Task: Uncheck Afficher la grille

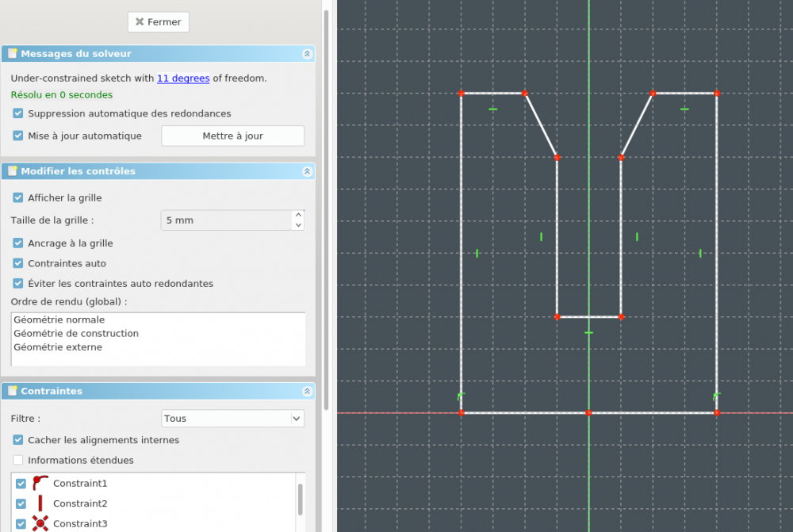Action: tap(18, 197)
